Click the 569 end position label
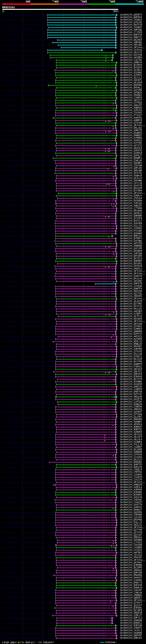Image resolution: width=146 pixels, height=644 pixels. pyautogui.click(x=115, y=11)
